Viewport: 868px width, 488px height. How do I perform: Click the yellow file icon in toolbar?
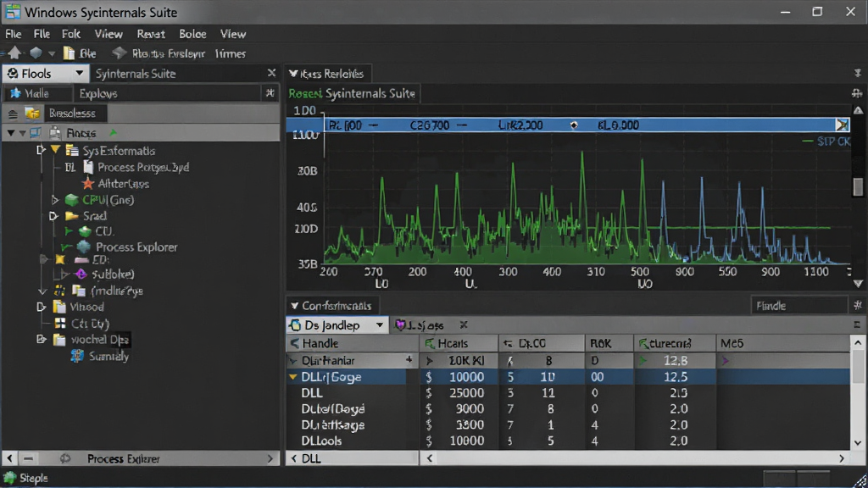70,53
